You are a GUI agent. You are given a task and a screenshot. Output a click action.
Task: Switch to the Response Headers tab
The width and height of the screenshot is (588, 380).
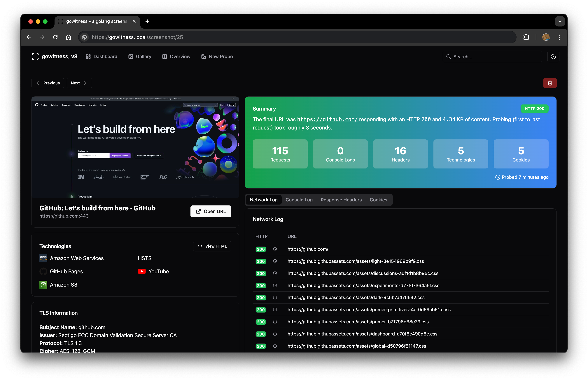coord(341,200)
